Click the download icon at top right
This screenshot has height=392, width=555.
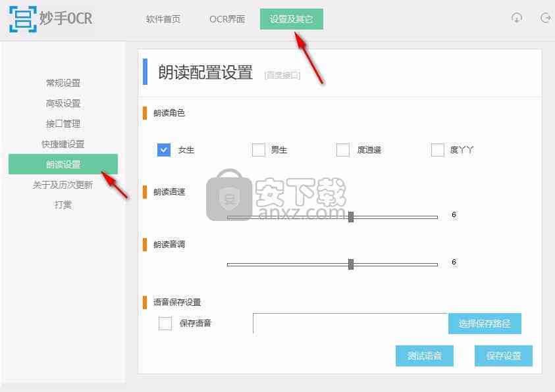pyautogui.click(x=517, y=18)
